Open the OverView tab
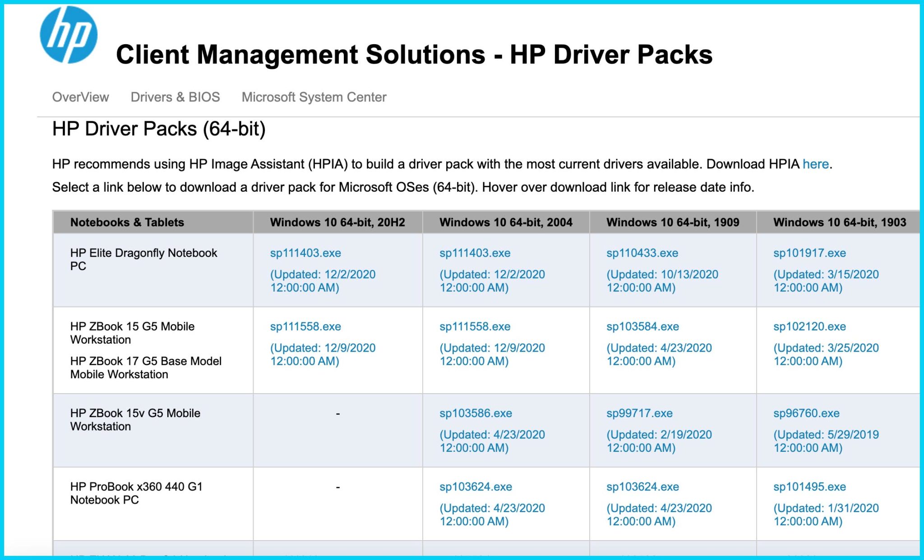Image resolution: width=924 pixels, height=560 pixels. click(x=80, y=97)
